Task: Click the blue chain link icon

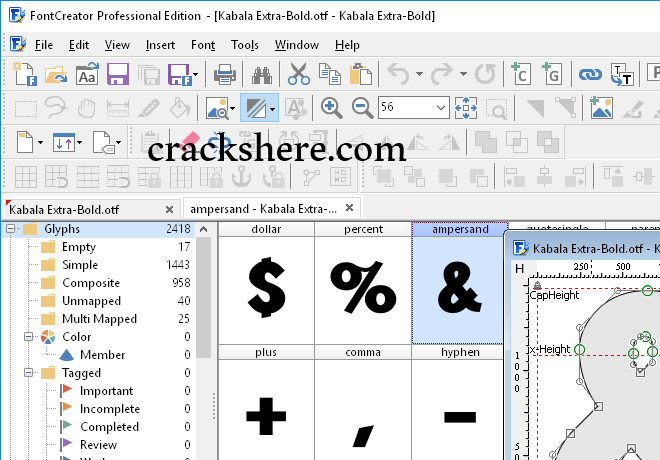Action: [590, 75]
